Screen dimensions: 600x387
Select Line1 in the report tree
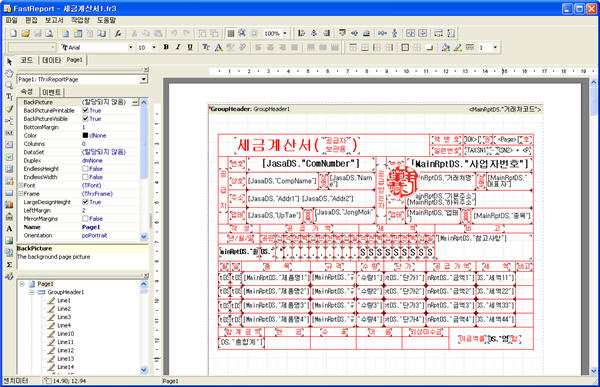pyautogui.click(x=64, y=300)
